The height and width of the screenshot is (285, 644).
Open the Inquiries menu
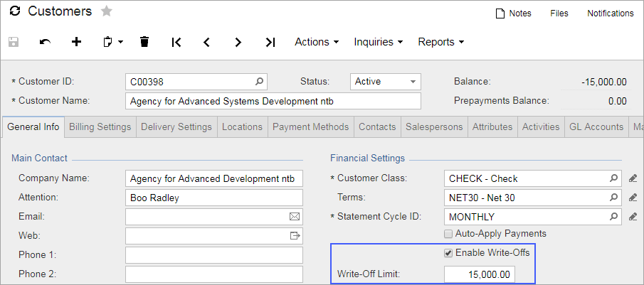coord(379,42)
